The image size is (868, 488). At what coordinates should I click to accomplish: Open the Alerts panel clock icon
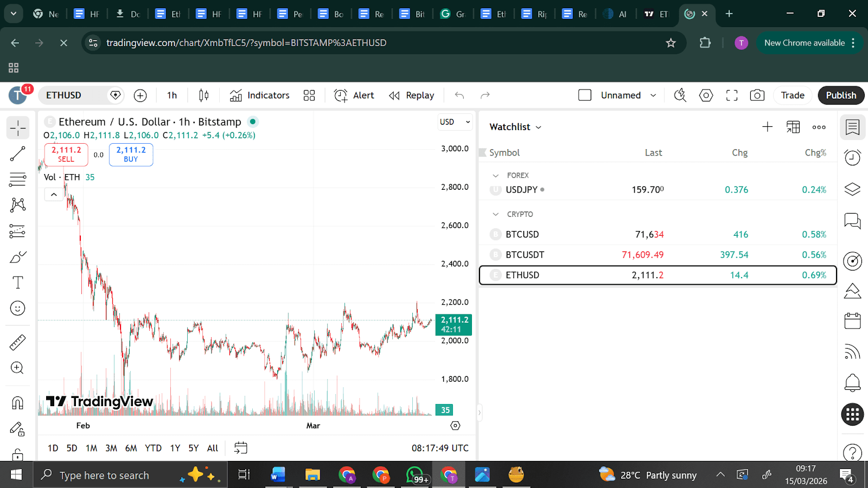[x=852, y=158]
